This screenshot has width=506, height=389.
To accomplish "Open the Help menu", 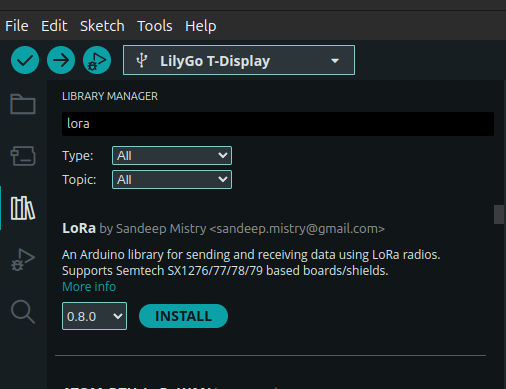I will tap(201, 26).
